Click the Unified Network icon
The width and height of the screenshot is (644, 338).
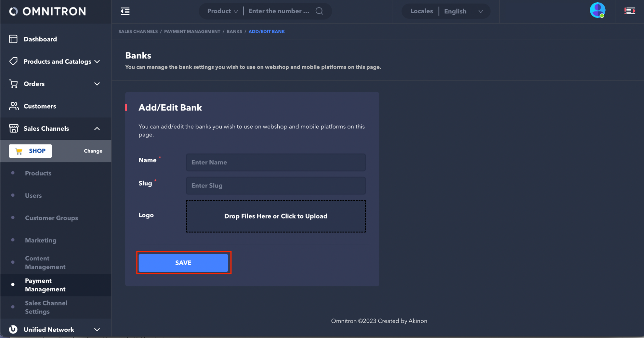click(x=13, y=329)
